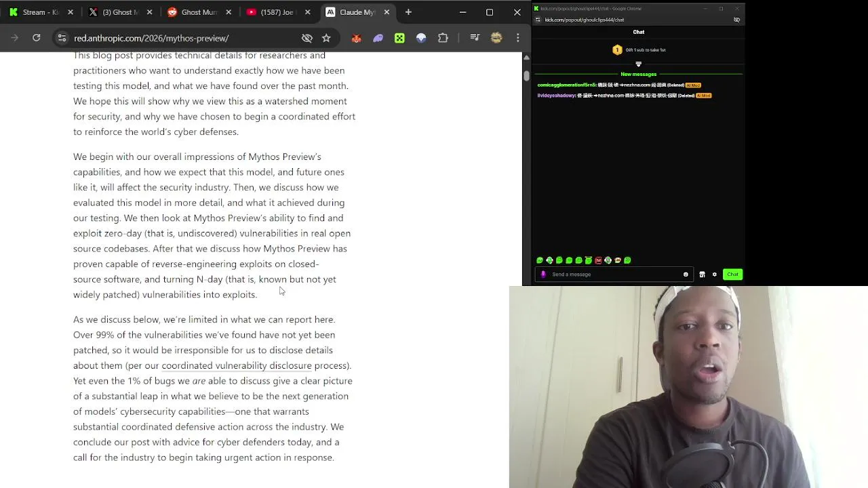Insert the fourth quick emote
868x488 pixels.
point(569,260)
